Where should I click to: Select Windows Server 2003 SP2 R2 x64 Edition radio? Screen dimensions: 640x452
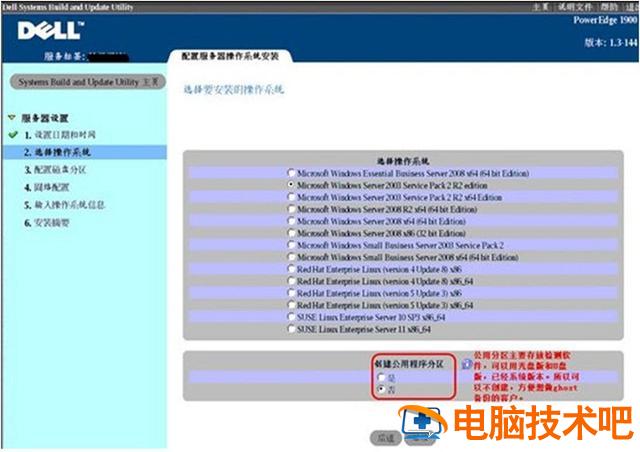point(291,197)
